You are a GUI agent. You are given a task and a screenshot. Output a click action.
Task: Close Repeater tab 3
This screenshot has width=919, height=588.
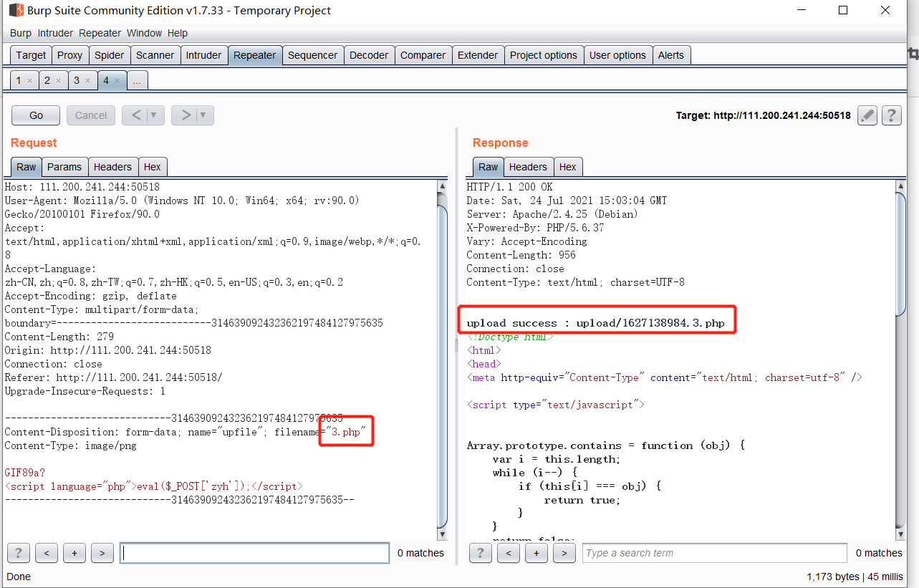click(x=87, y=81)
